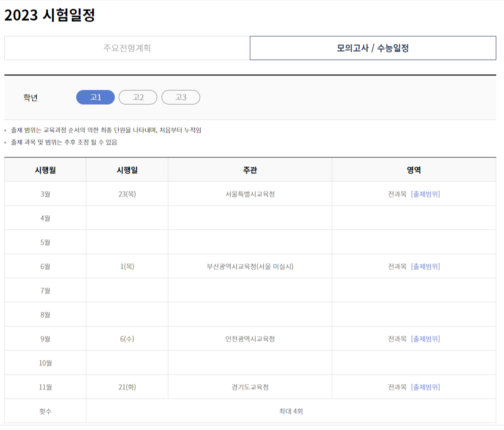This screenshot has width=504, height=430.
Task: Open 출제범위 link for the 6월 exam
Action: coord(425,266)
